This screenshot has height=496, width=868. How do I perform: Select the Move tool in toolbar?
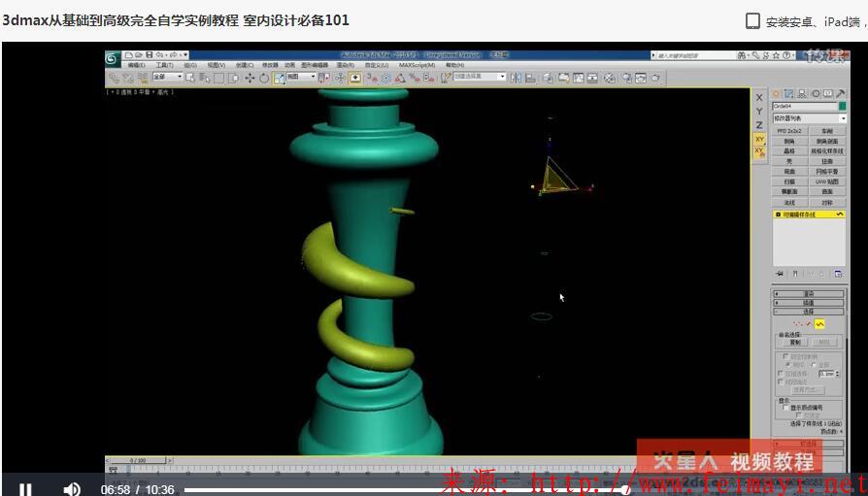pyautogui.click(x=250, y=78)
